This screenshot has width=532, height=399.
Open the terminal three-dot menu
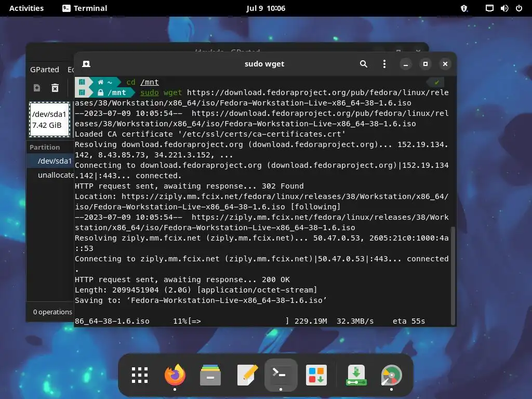[384, 64]
